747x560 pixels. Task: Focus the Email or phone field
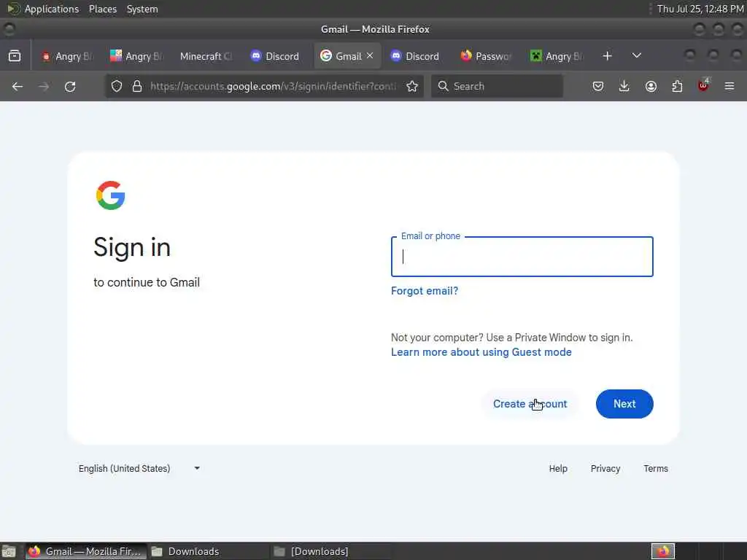[522, 257]
